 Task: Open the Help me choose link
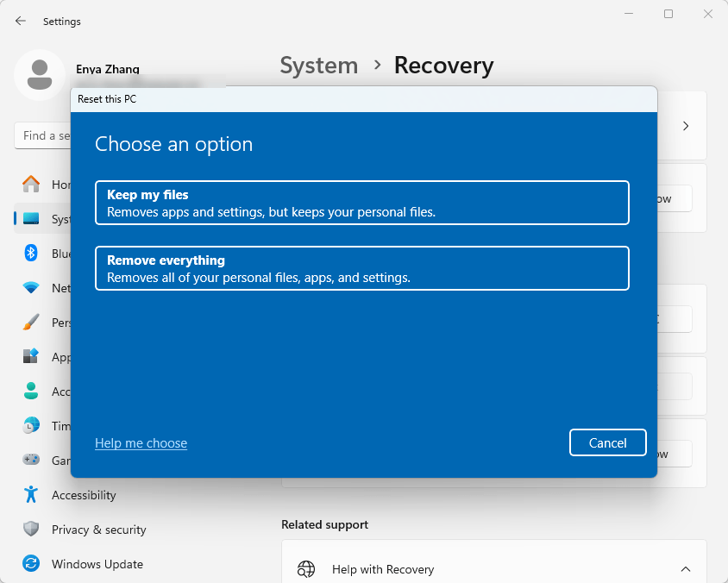coord(141,443)
